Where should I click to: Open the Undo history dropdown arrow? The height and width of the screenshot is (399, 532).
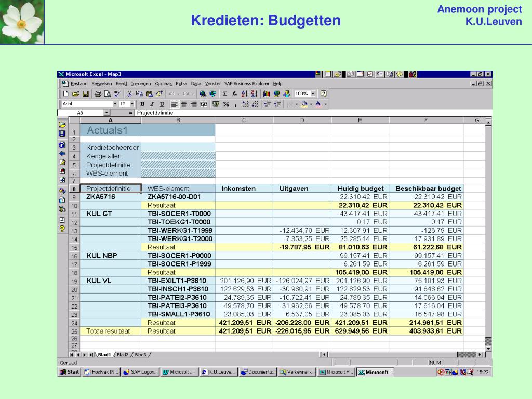click(x=179, y=94)
